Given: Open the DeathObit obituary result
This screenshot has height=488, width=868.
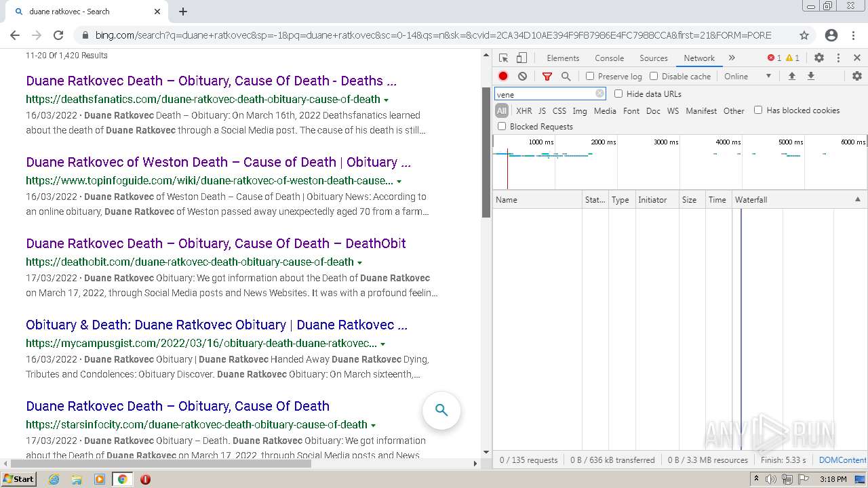Looking at the screenshot, I should coord(216,243).
